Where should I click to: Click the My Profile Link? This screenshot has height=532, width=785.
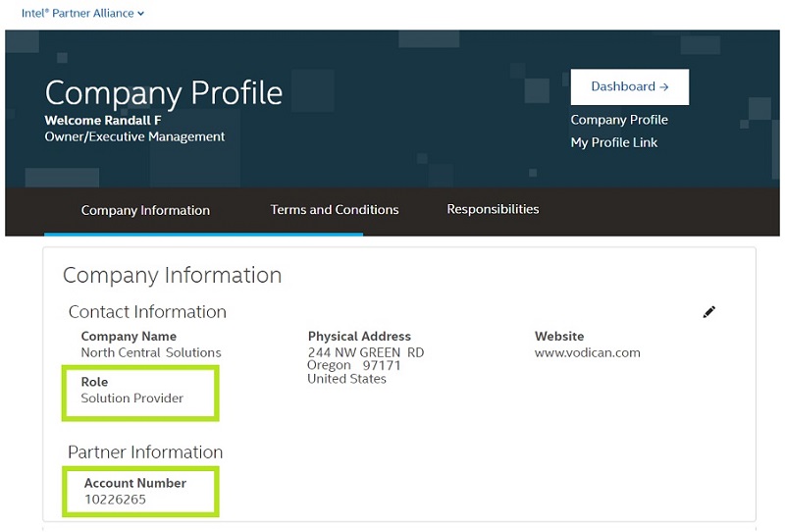click(614, 142)
